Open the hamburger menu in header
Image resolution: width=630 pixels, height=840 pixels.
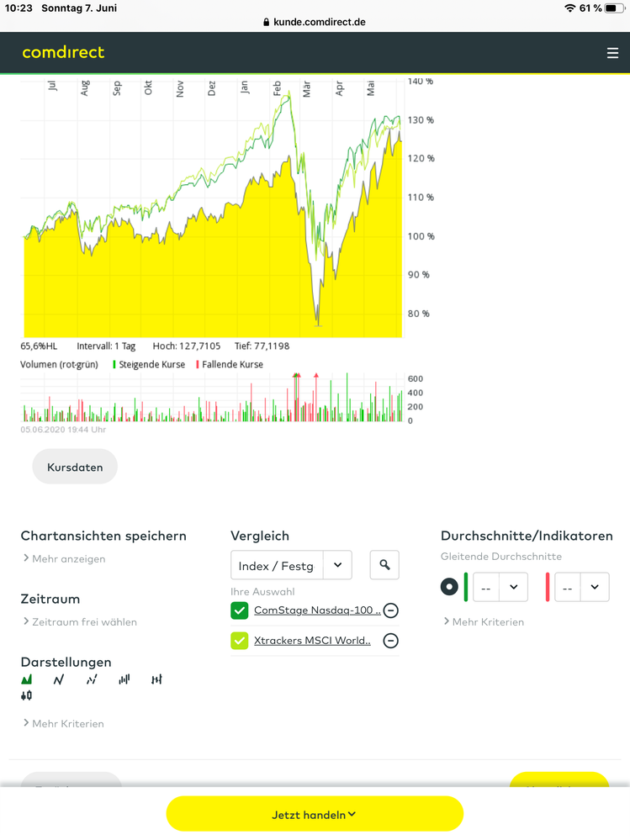[x=612, y=53]
